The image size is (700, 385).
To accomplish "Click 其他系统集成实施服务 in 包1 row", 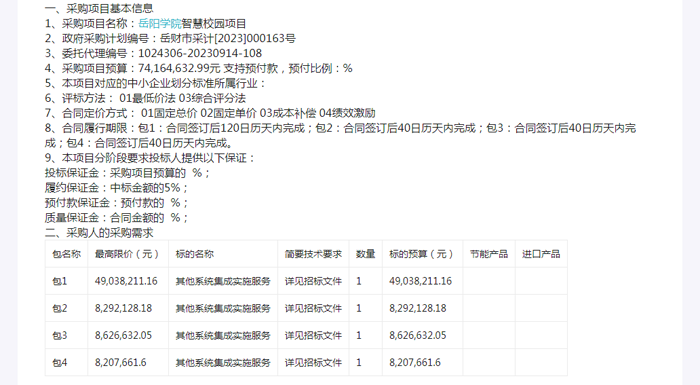I will pyautogui.click(x=223, y=281).
